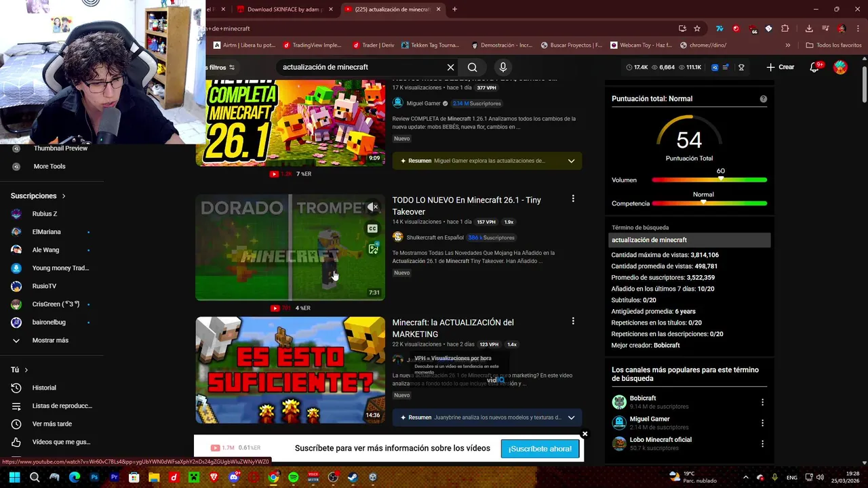
Task: Select the actualización de minecraft browser tab
Action: (393, 9)
